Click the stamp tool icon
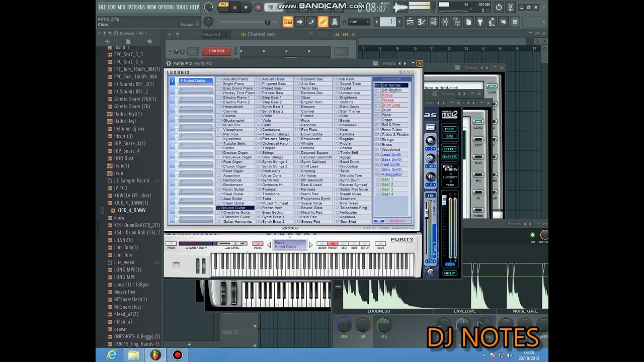Viewport: 644px width, 362px height. (335, 22)
